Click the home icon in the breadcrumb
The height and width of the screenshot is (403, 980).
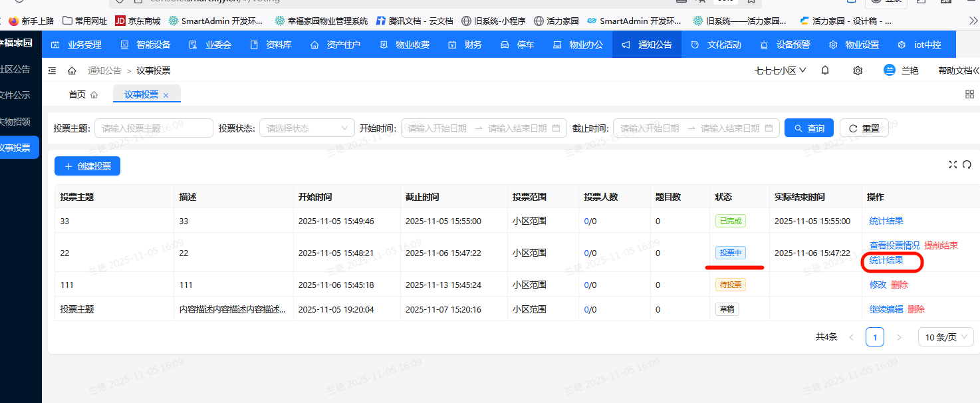72,70
